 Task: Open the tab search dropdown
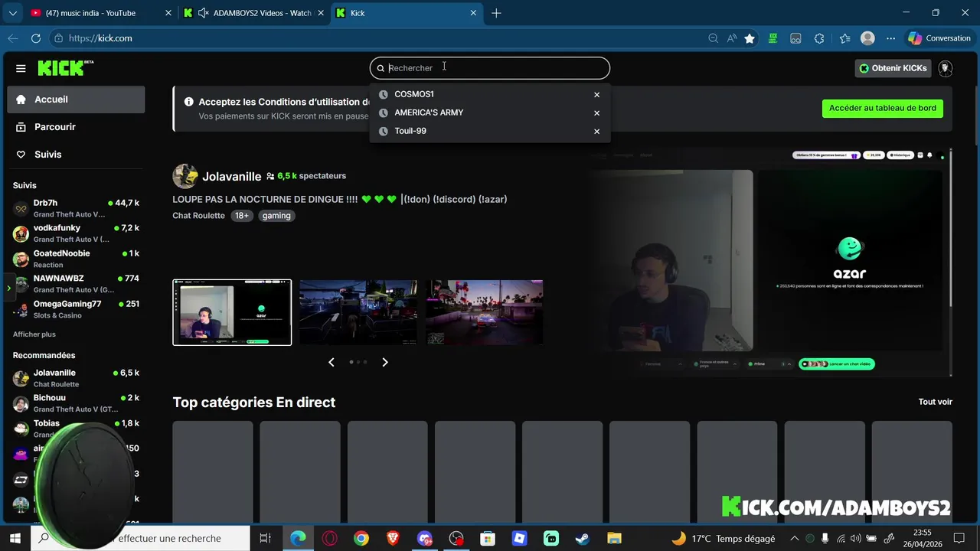click(12, 13)
